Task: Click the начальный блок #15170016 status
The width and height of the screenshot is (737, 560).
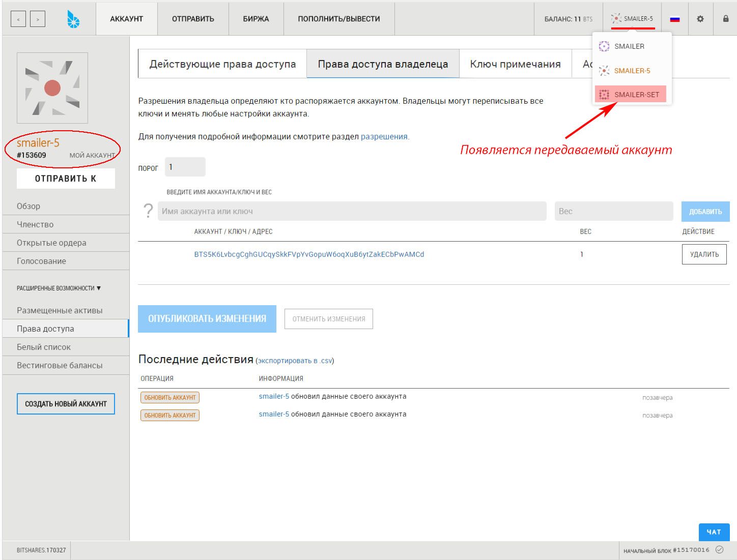Action: click(666, 550)
